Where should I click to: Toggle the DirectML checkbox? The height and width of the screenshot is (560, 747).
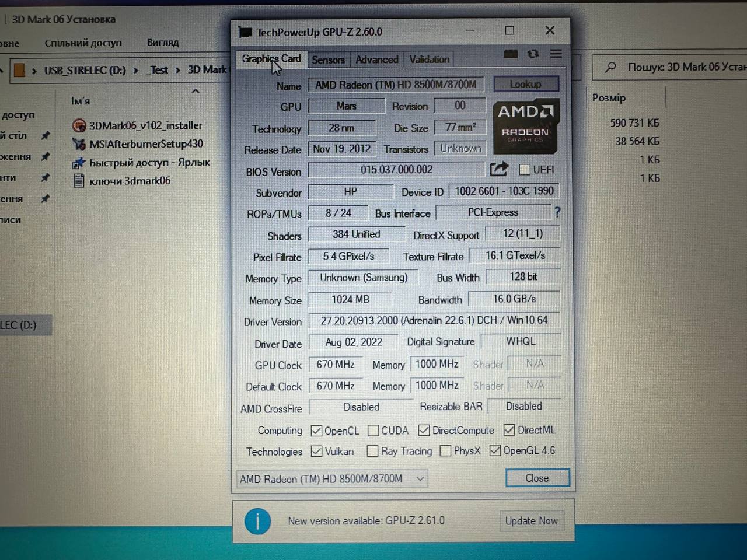pos(509,430)
